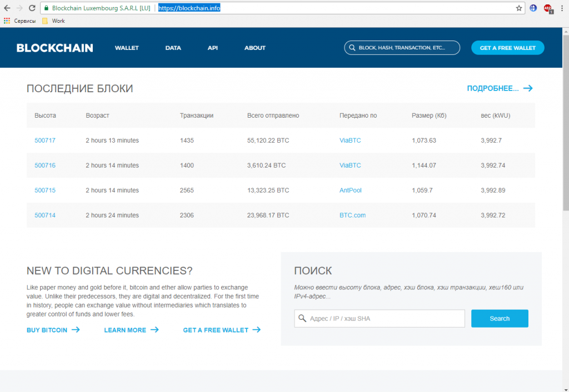Open the AntPool relay link
The image size is (569, 392).
point(351,190)
